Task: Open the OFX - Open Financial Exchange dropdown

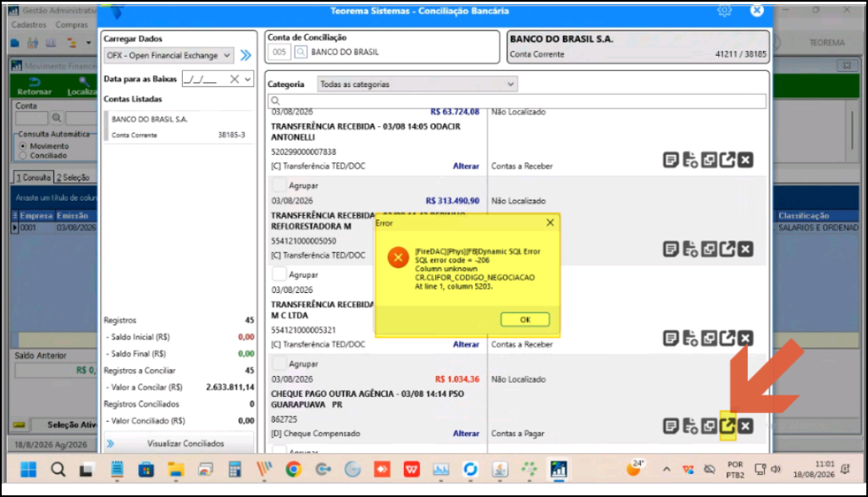Action: 169,55
